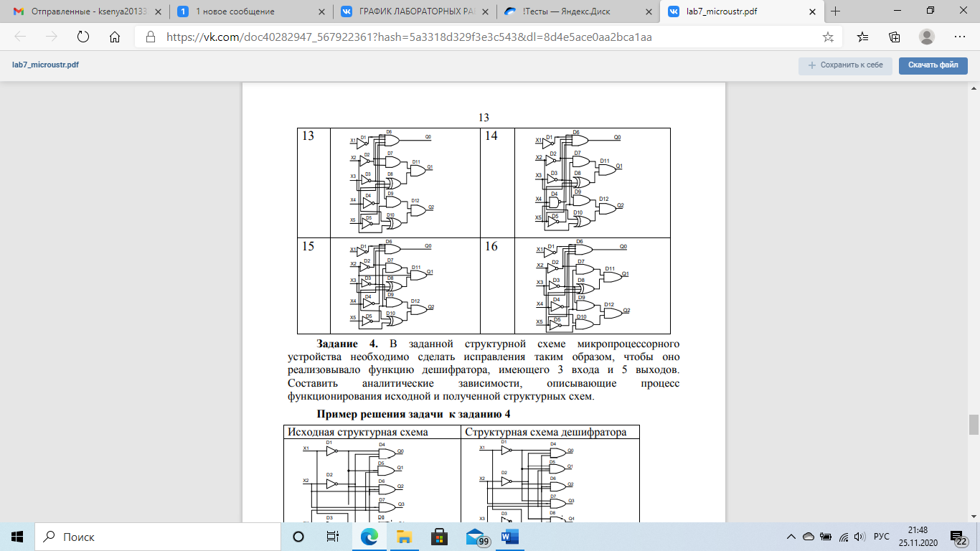Screen dimensions: 980x551
Task: Click the browser Back arrow
Action: (20, 37)
